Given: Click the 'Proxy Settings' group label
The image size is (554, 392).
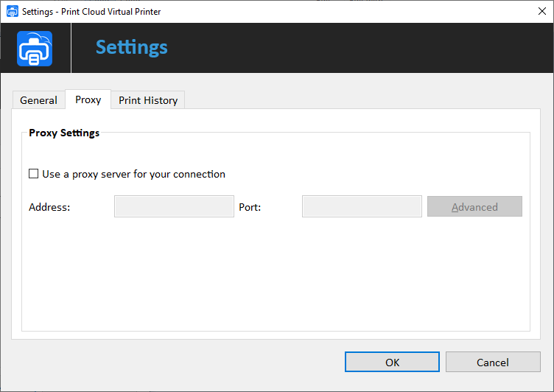Looking at the screenshot, I should (x=64, y=133).
